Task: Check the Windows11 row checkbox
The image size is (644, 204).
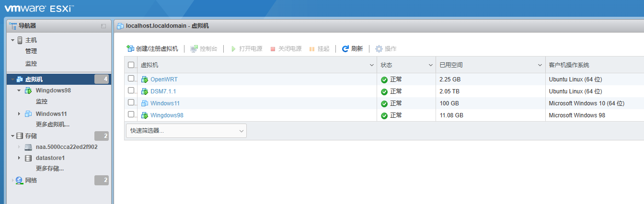Action: (131, 102)
